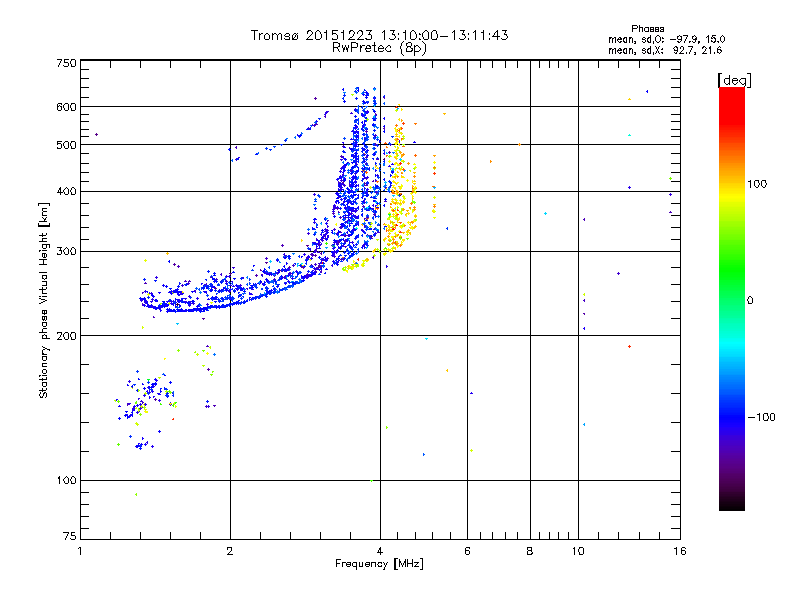Click the '1' x-axis tick label
Viewport: 800px width, 600px height.
coord(80,551)
